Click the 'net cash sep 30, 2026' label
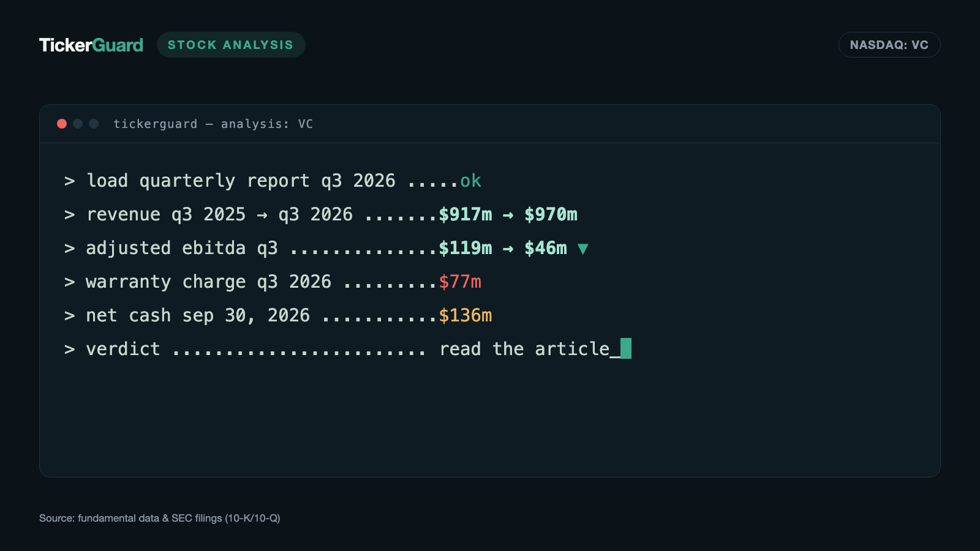 (x=198, y=315)
